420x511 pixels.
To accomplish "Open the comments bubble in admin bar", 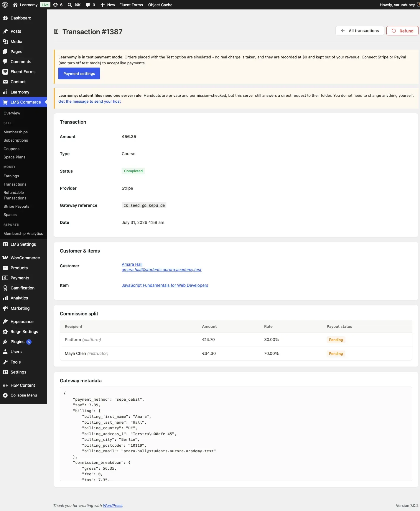I will point(88,5).
